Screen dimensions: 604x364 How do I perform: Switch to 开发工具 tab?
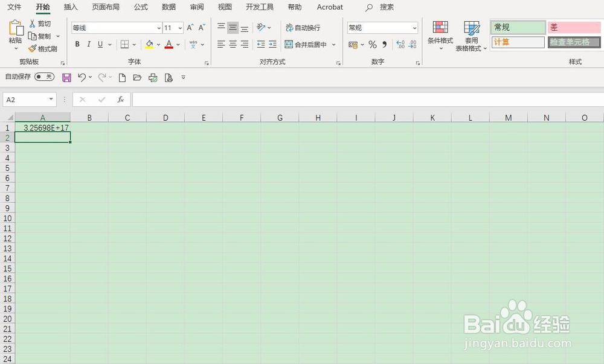click(x=260, y=7)
